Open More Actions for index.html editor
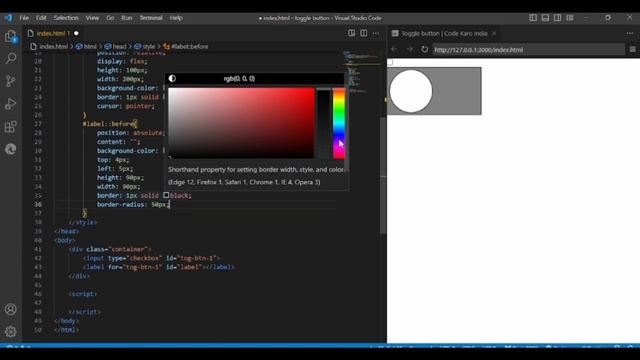 pyautogui.click(x=376, y=33)
